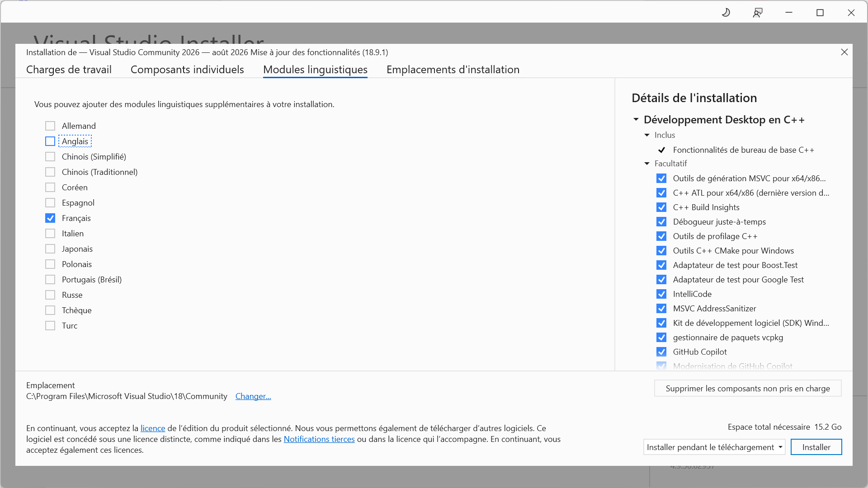The width and height of the screenshot is (868, 488).
Task: Uncheck the GitHub Copilot component
Action: coord(661,352)
